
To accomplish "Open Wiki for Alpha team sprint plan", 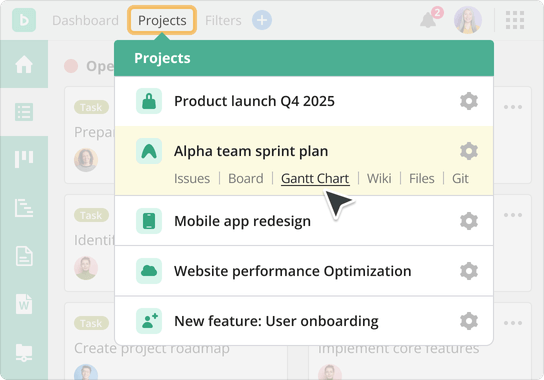I will (379, 178).
